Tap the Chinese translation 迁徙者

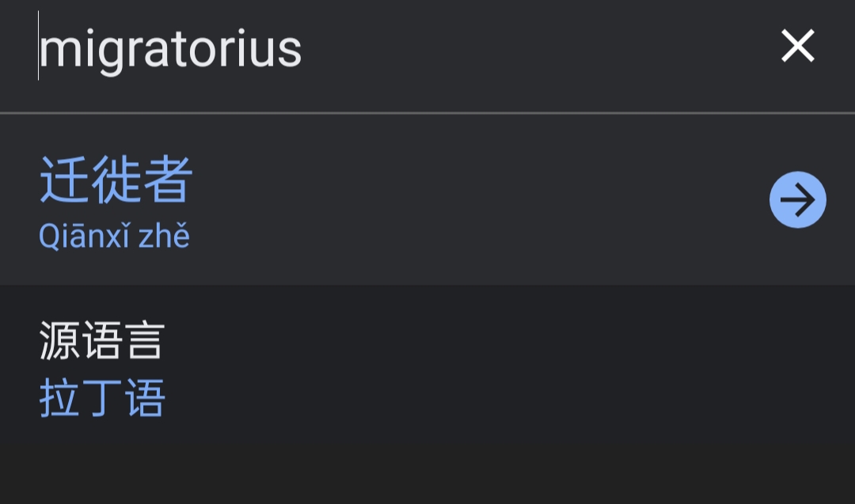coord(116,180)
